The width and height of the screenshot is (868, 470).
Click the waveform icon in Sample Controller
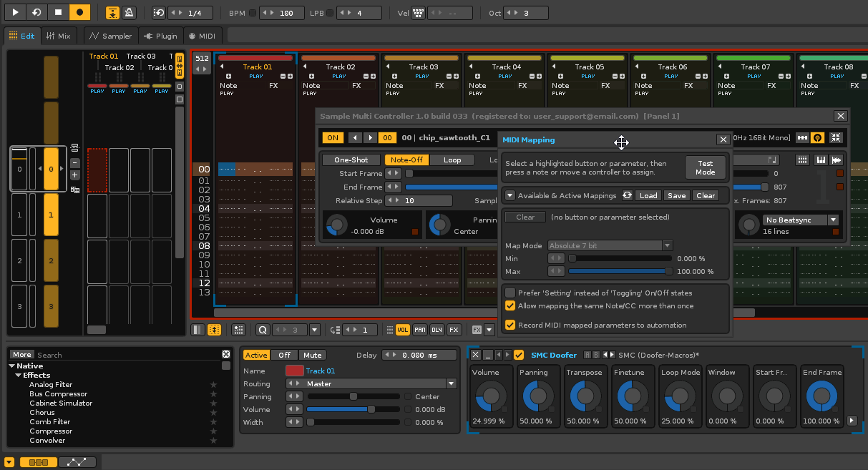pyautogui.click(x=835, y=160)
